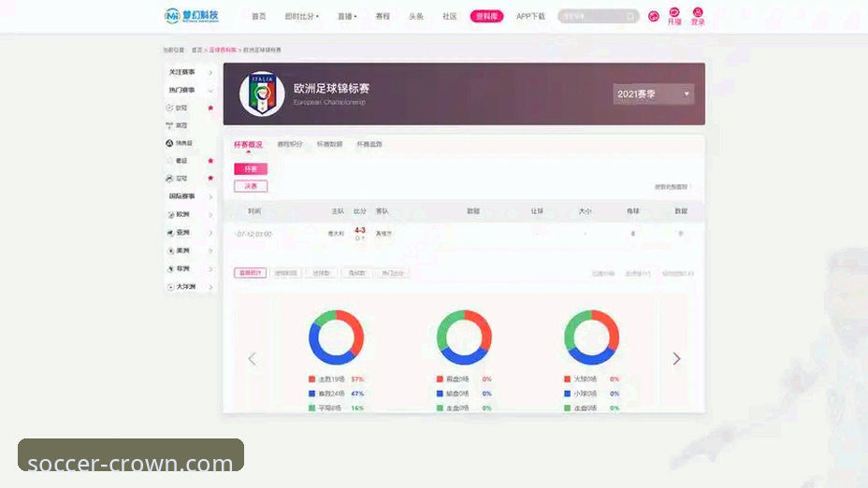The height and width of the screenshot is (488, 868).
Task: Click the red swatch beside 主胜19场
Action: (311, 379)
